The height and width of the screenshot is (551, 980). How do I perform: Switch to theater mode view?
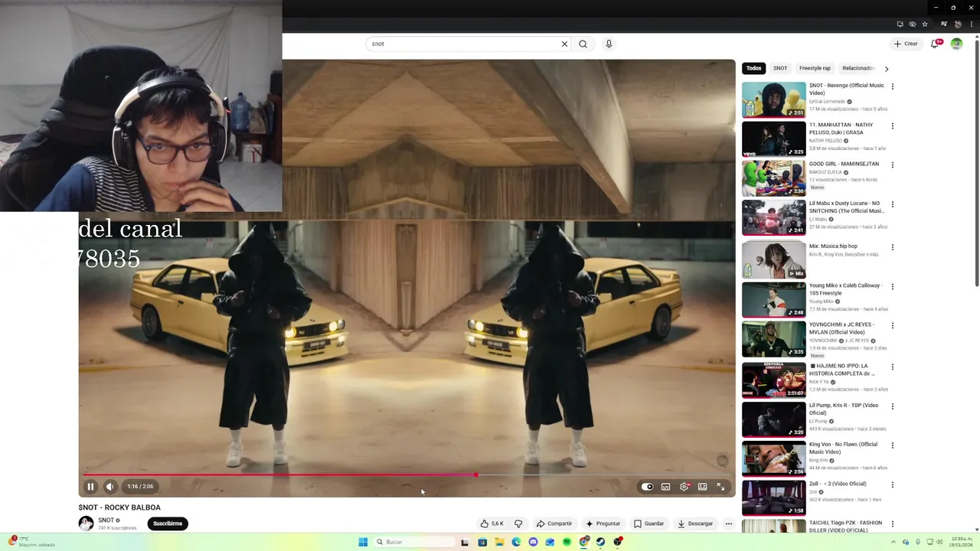tap(702, 487)
